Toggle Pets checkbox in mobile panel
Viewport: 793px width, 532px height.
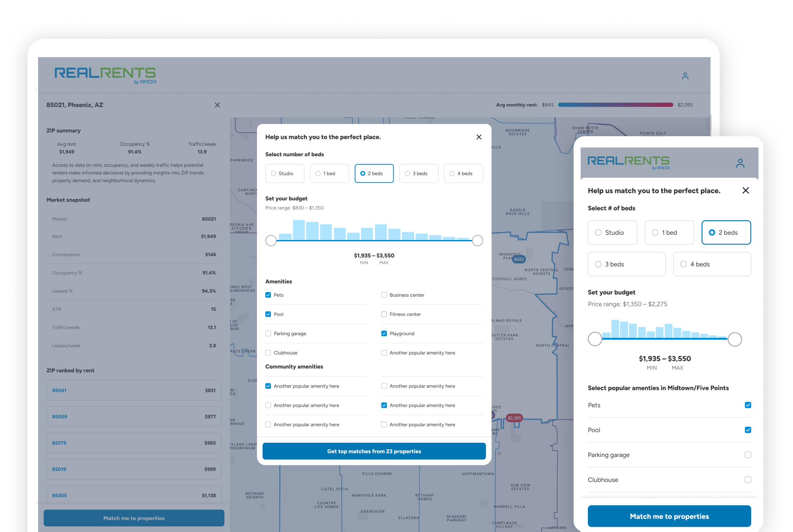coord(748,405)
